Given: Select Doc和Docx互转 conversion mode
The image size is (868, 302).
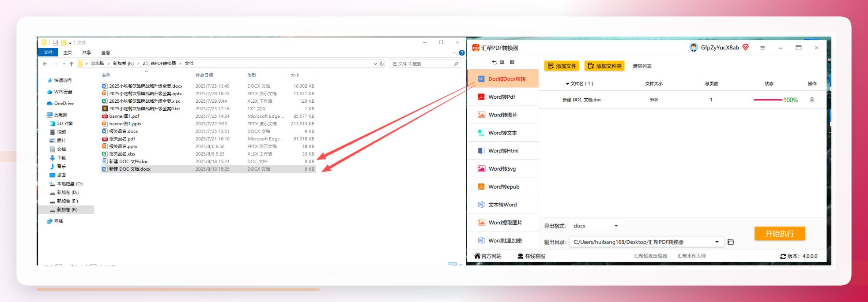Looking at the screenshot, I should click(x=503, y=79).
